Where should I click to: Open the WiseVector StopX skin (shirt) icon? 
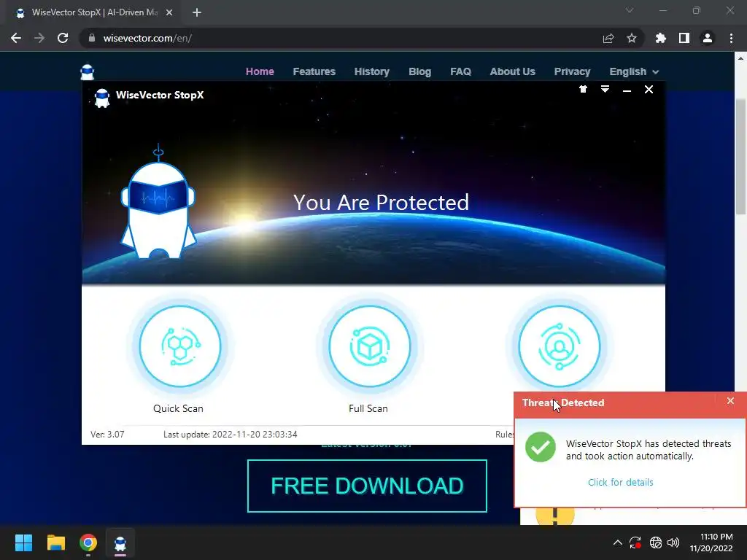[x=583, y=89]
